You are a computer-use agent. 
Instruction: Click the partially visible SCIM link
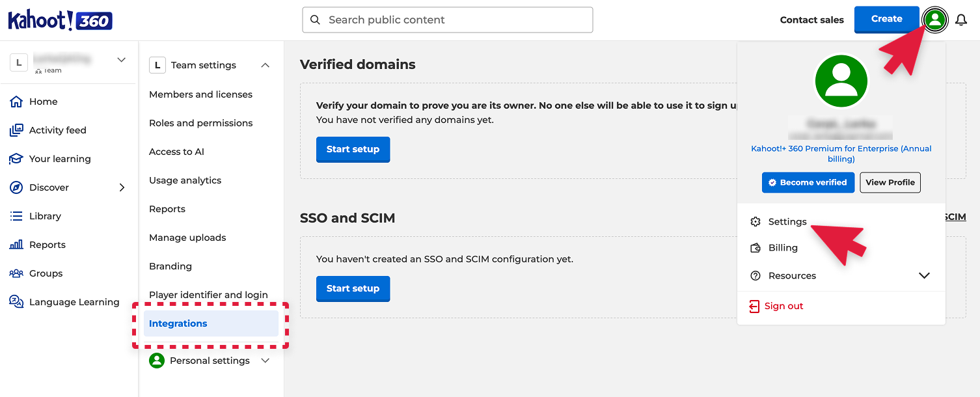pyautogui.click(x=955, y=217)
